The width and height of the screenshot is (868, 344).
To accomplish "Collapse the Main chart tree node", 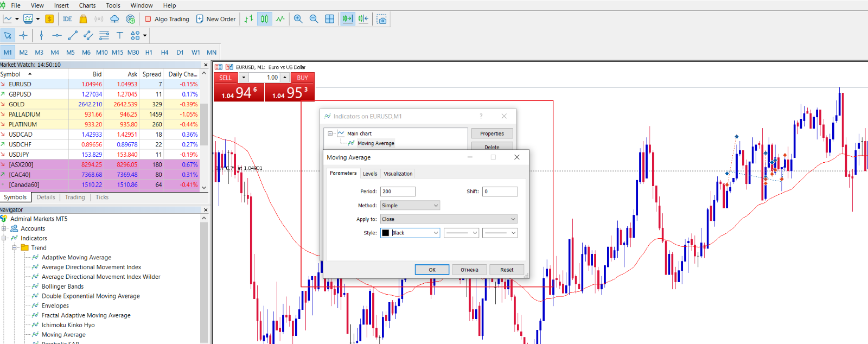I will (x=330, y=133).
